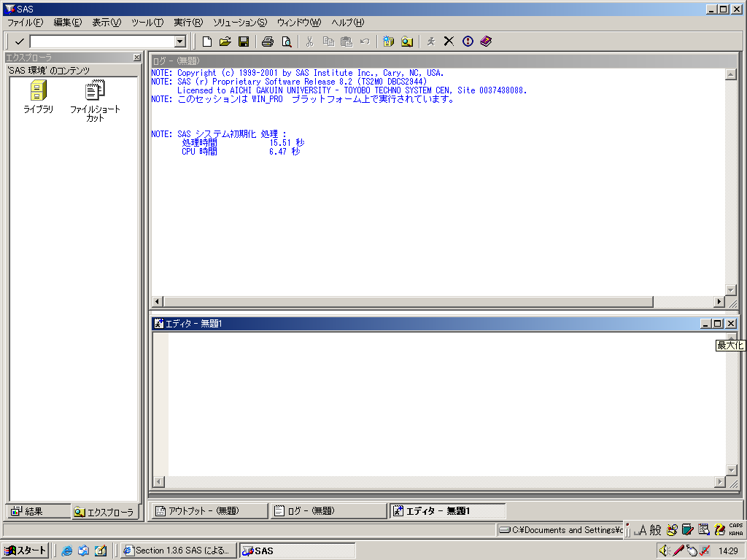This screenshot has width=747, height=560.
Task: Save using the floppy disk icon
Action: [x=244, y=42]
